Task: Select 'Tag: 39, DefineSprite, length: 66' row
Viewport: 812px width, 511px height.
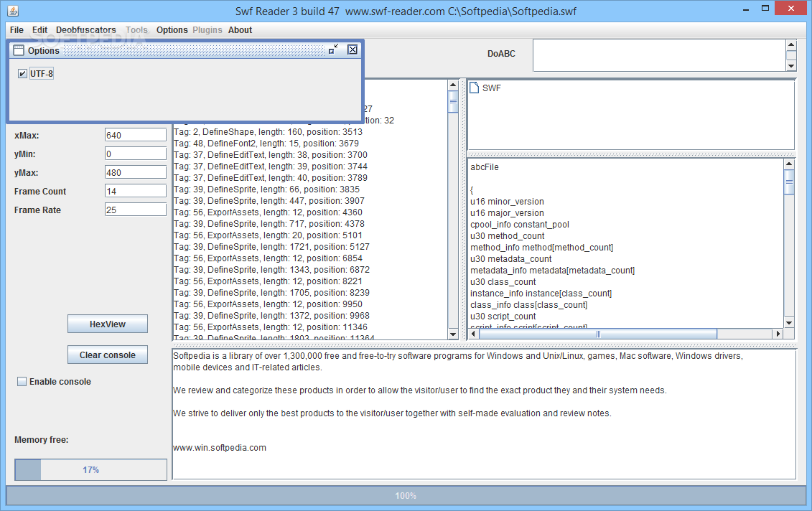Action: (x=266, y=189)
